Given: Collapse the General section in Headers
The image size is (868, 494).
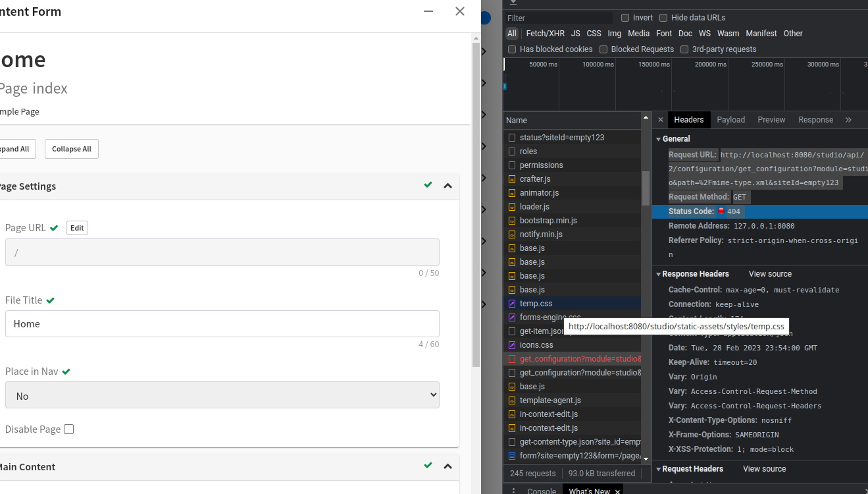Looking at the screenshot, I should (658, 138).
